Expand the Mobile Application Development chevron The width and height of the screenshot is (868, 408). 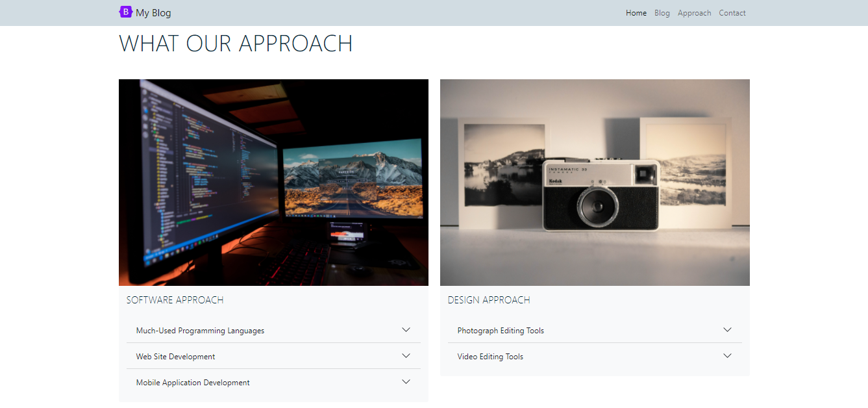point(406,381)
